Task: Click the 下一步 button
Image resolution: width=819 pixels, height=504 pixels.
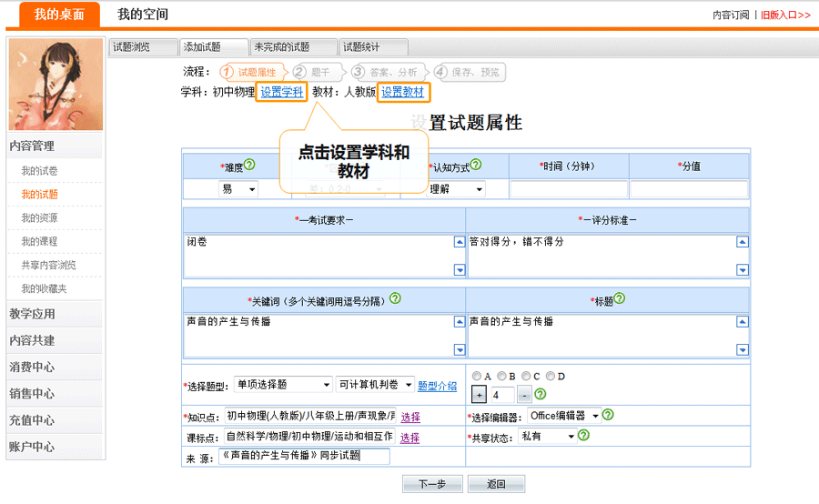Action: click(432, 484)
